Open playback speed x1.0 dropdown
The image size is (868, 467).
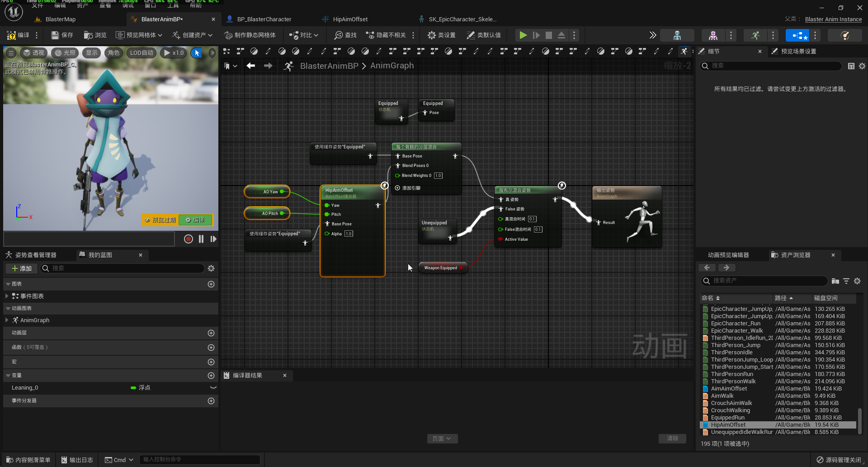(x=174, y=53)
